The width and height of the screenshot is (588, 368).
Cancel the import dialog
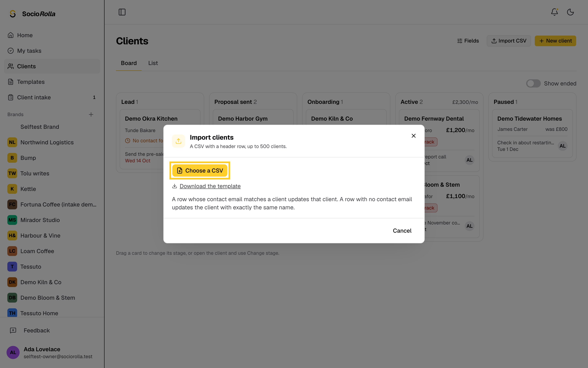pos(402,230)
